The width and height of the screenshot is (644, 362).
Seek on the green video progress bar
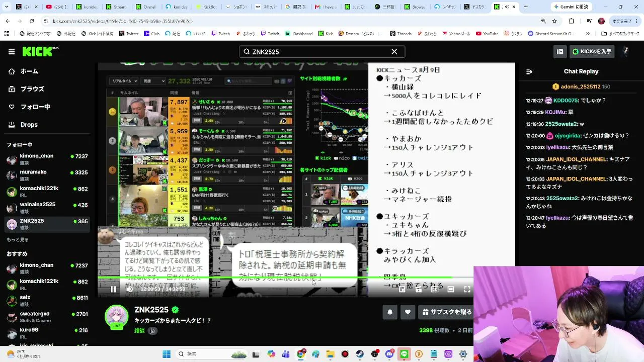(x=285, y=278)
